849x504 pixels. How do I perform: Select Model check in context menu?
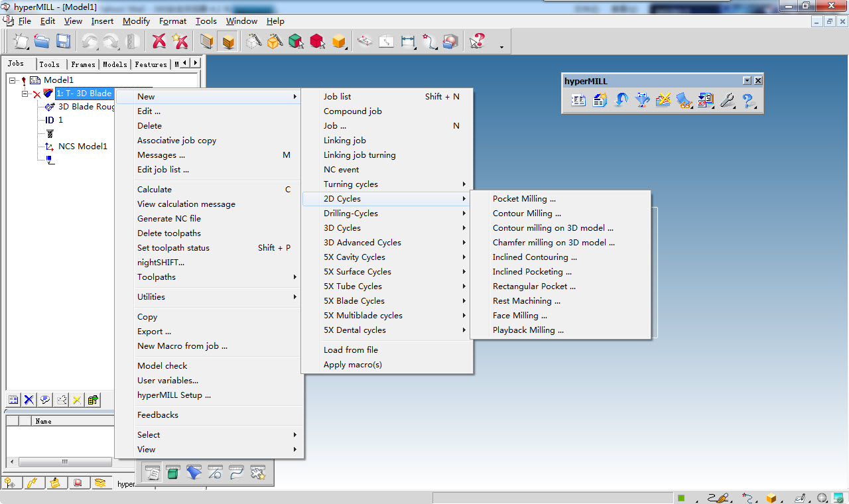click(x=209, y=366)
